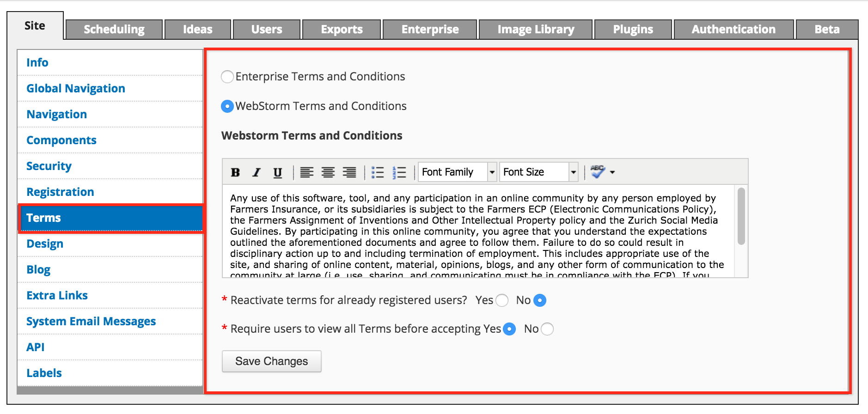Align text left in the editor

tap(307, 172)
